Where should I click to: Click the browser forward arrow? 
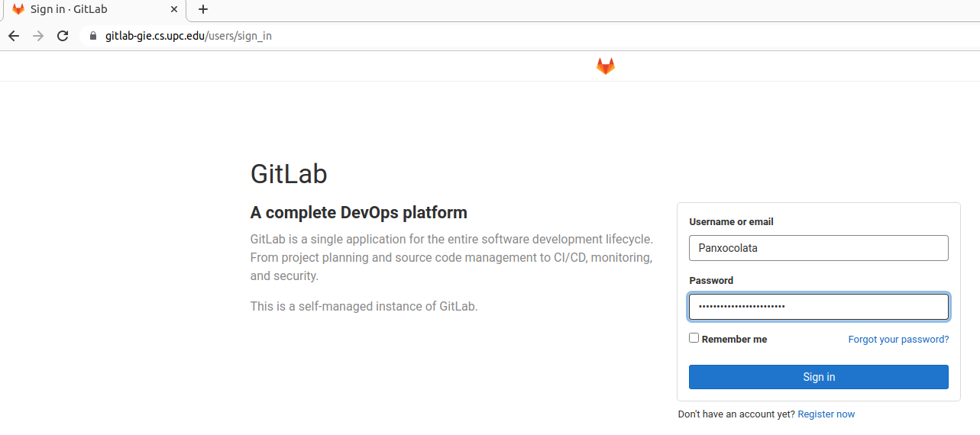pos(38,36)
